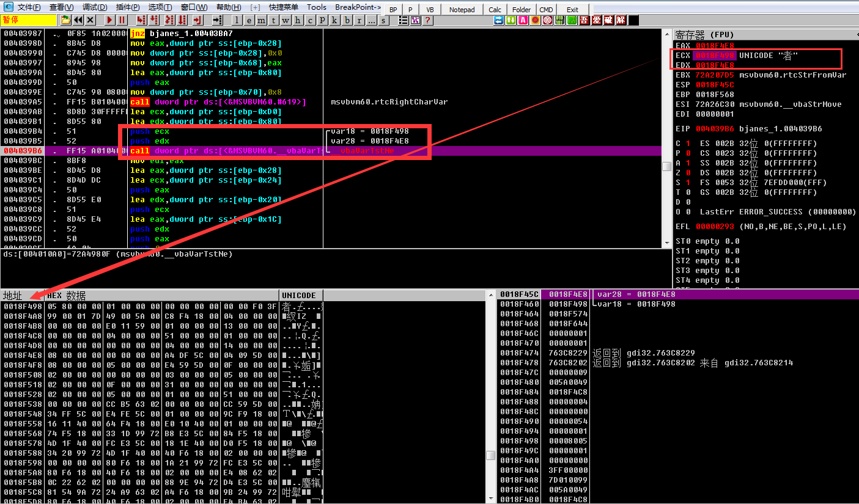Click the 地址 column header in dump

point(23,295)
